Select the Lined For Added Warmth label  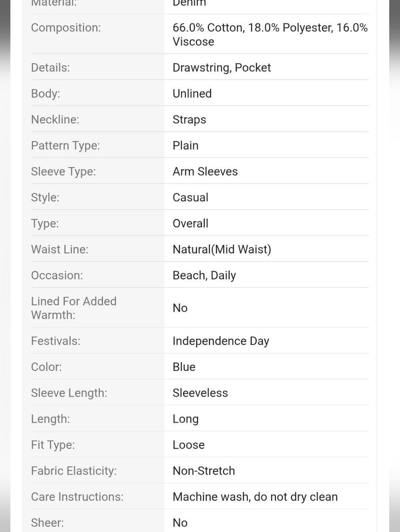(74, 308)
